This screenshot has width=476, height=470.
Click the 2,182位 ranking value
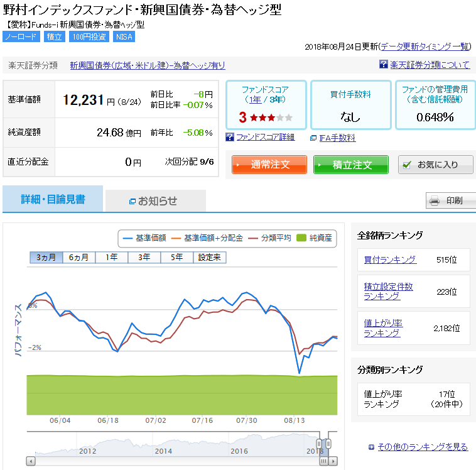pyautogui.click(x=446, y=328)
